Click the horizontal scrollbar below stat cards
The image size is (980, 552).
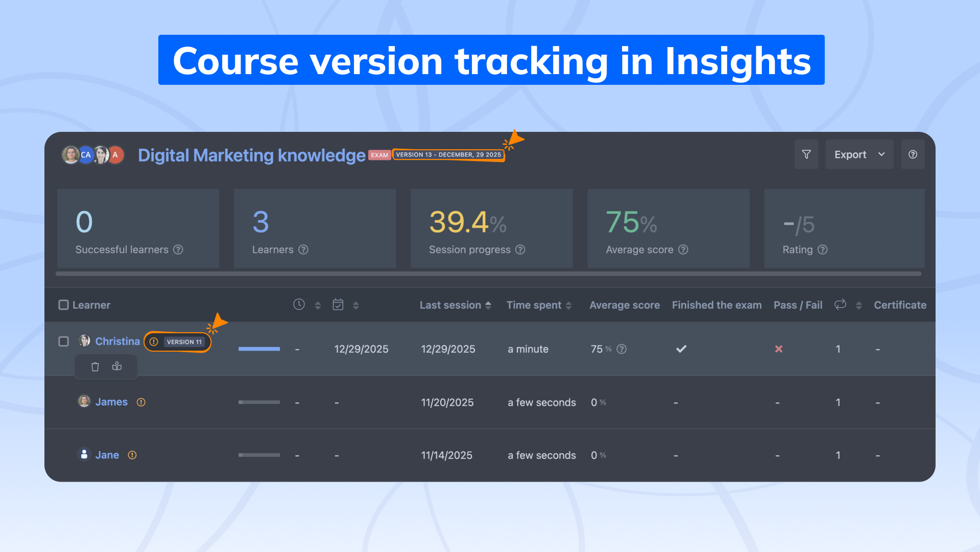[488, 274]
